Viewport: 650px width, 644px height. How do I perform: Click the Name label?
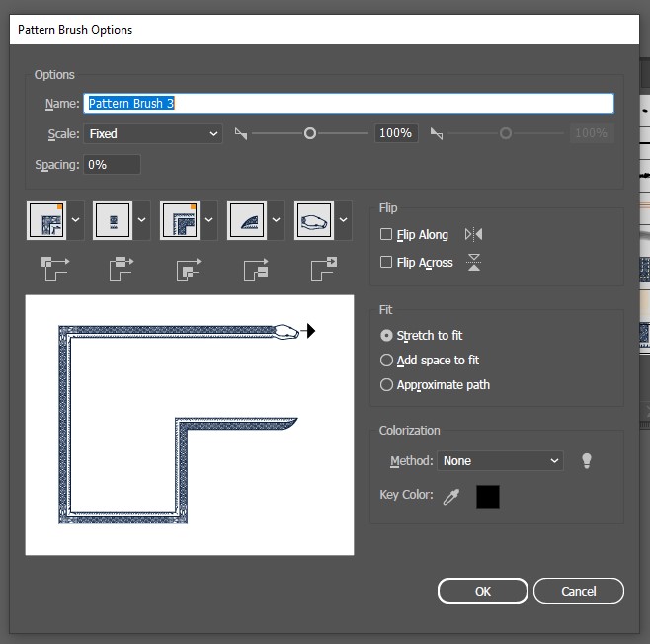[x=62, y=104]
